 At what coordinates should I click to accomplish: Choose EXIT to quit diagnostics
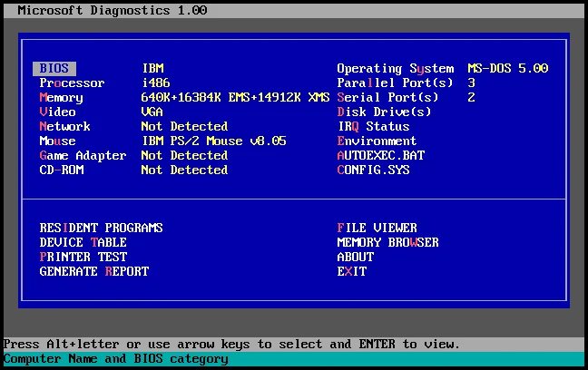[352, 271]
